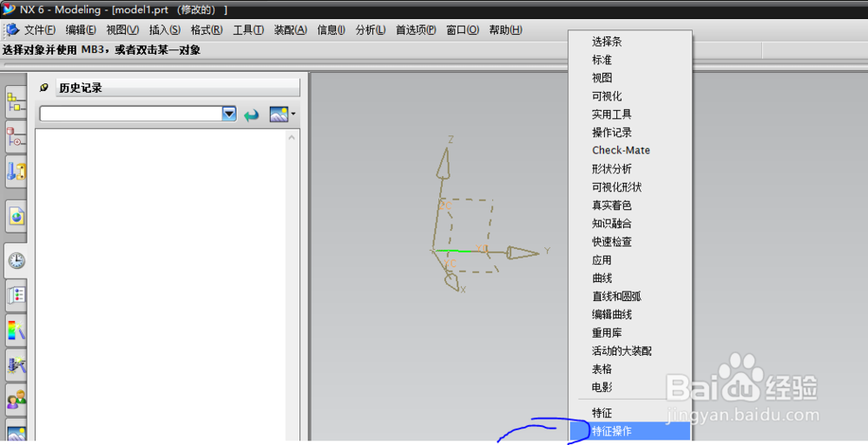Click the X axis arrow cone in viewport
Viewport: 868px width, 445px height.
coord(451,282)
